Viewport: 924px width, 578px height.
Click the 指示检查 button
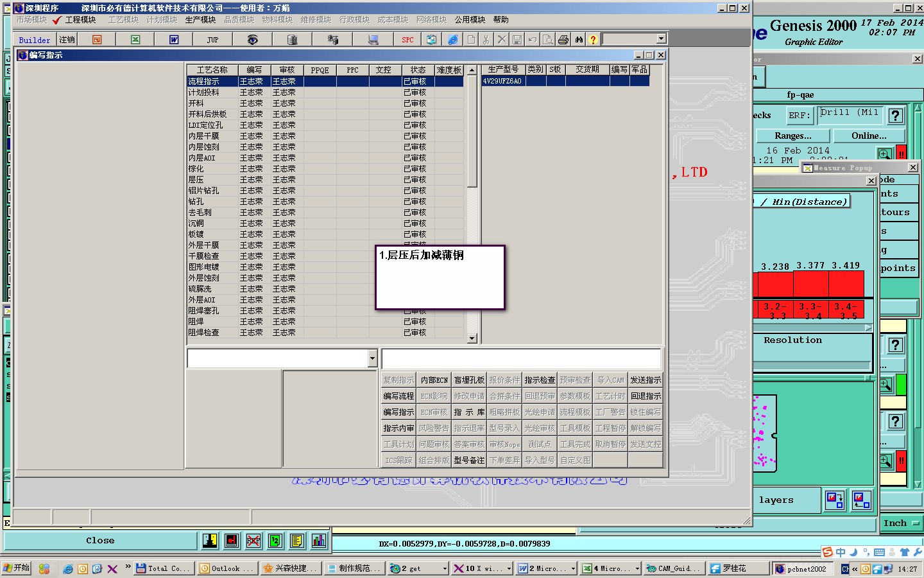540,380
